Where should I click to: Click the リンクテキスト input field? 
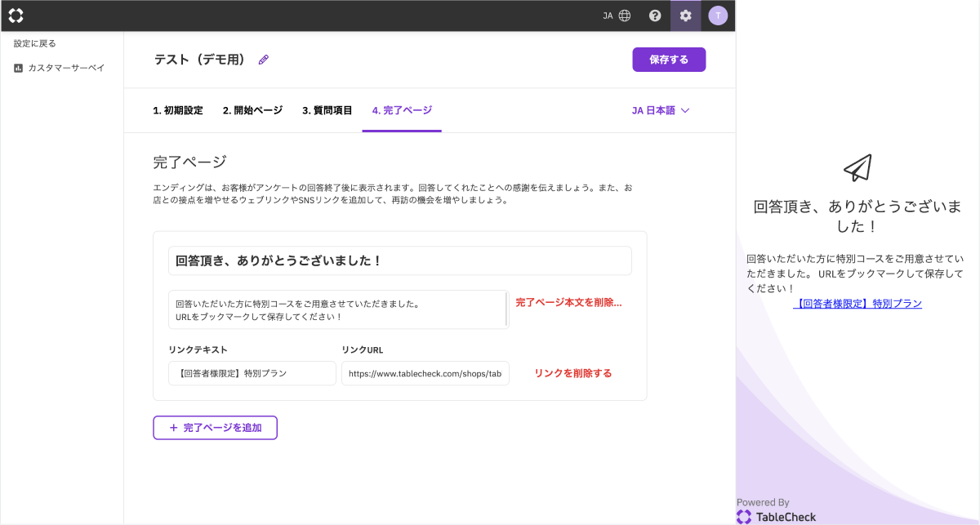click(x=252, y=373)
